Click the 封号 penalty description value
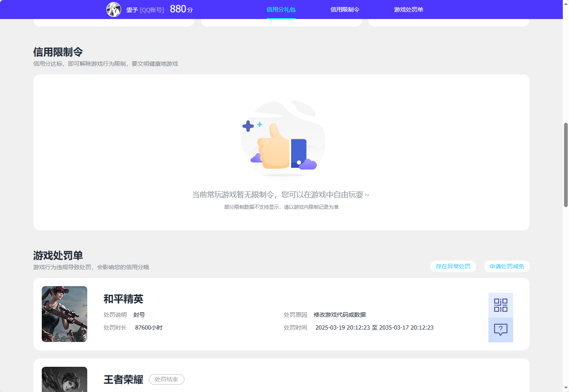This screenshot has height=392, width=569. tap(139, 315)
